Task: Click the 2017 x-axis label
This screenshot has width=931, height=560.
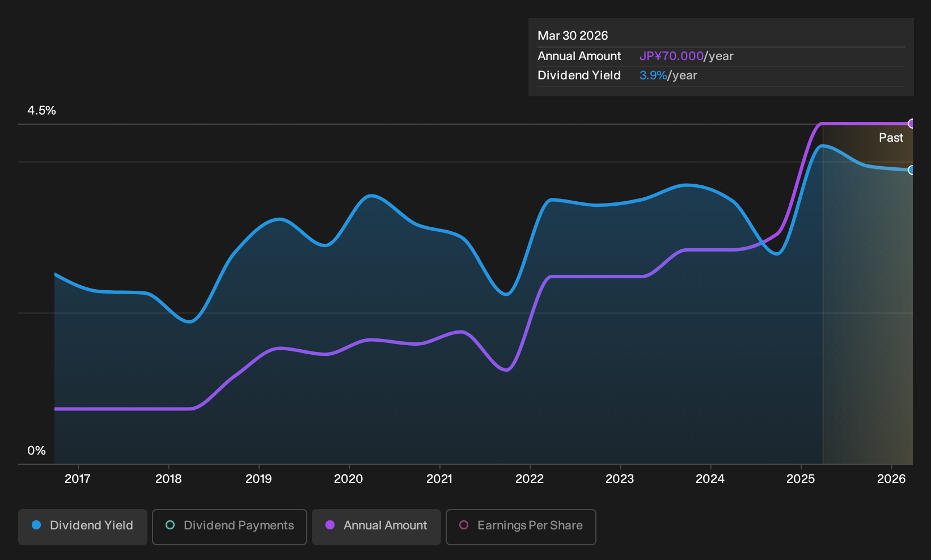Action: [x=78, y=479]
